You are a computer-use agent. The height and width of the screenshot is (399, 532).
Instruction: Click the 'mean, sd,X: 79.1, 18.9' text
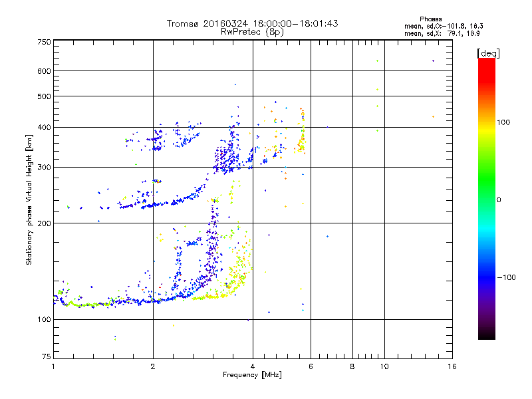[442, 33]
